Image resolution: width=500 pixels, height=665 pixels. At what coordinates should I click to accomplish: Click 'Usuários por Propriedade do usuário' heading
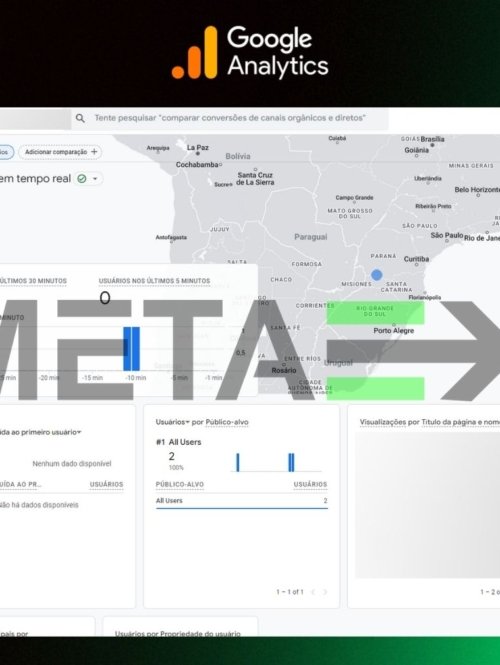point(178,634)
